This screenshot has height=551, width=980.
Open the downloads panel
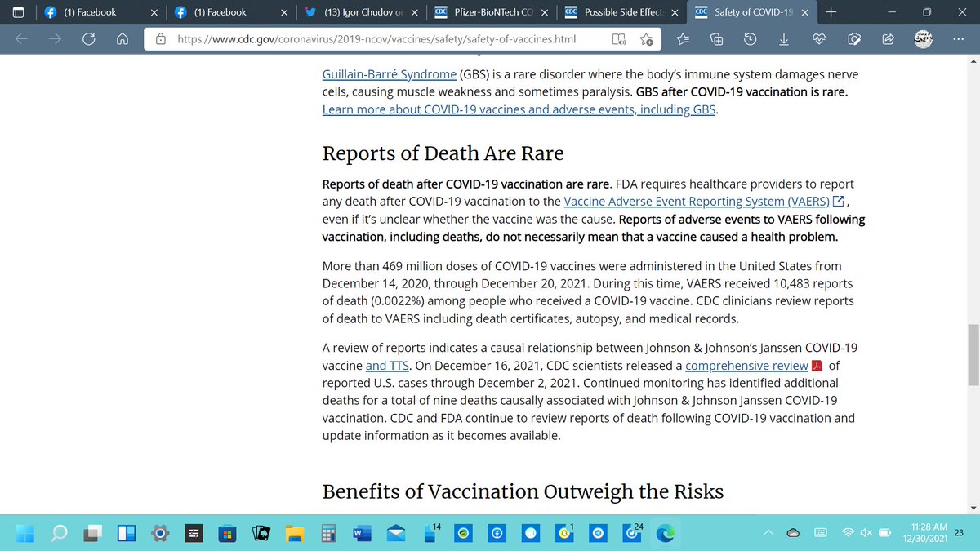tap(783, 39)
